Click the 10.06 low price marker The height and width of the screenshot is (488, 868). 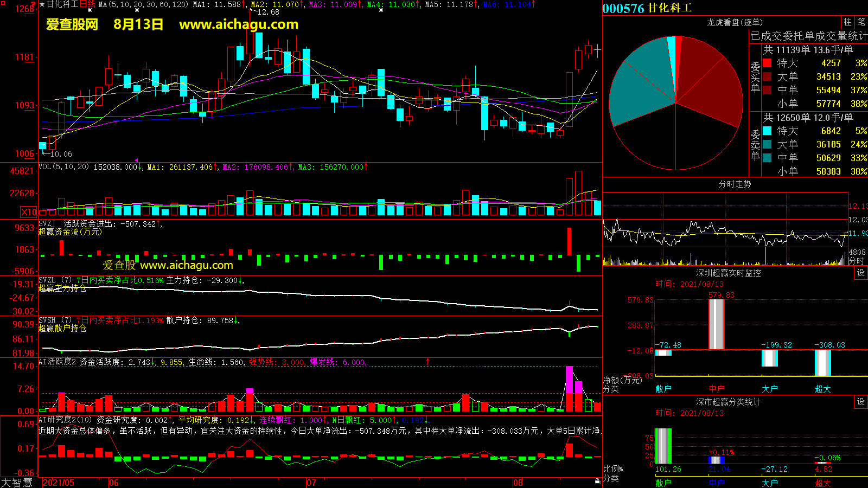click(x=60, y=154)
